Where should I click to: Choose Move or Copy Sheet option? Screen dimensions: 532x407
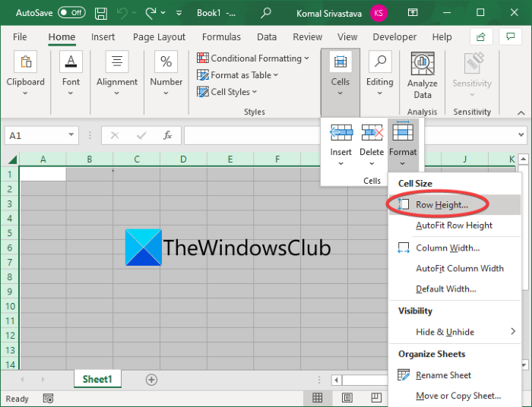pyautogui.click(x=454, y=396)
